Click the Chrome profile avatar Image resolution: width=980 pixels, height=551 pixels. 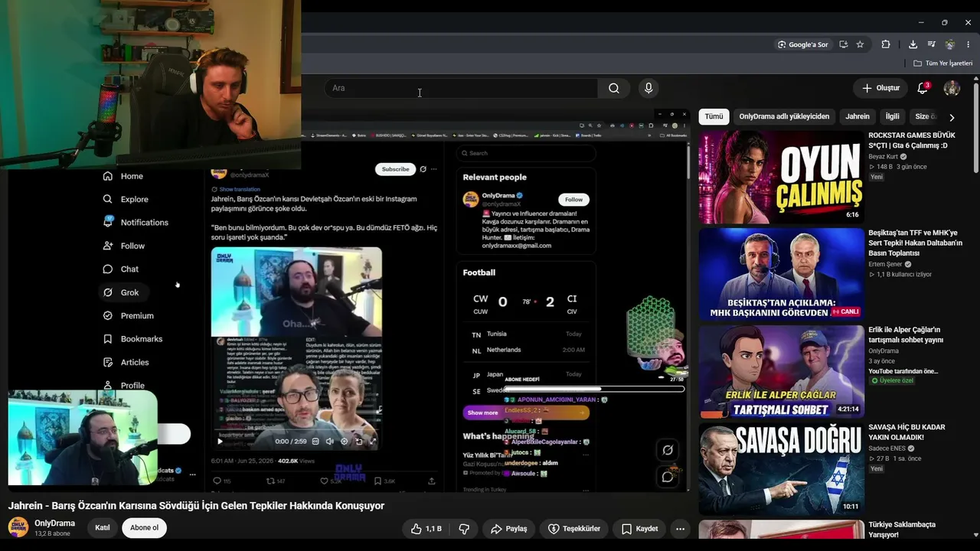pyautogui.click(x=950, y=44)
